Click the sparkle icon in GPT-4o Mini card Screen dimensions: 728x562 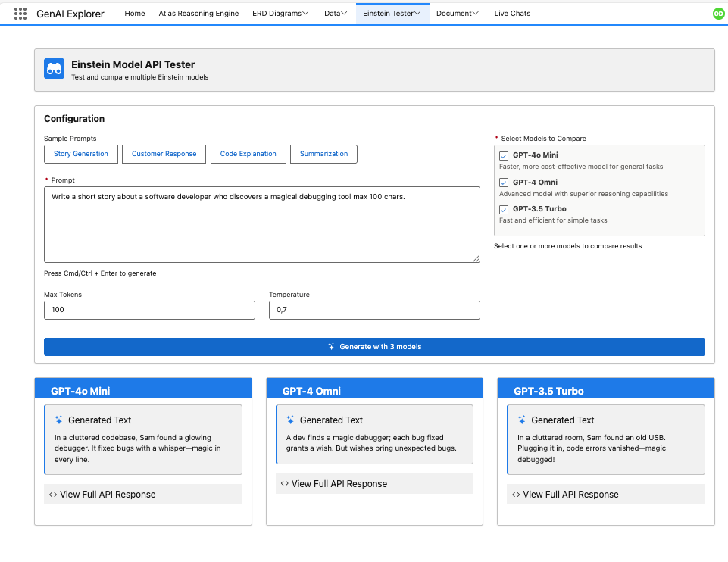(59, 420)
